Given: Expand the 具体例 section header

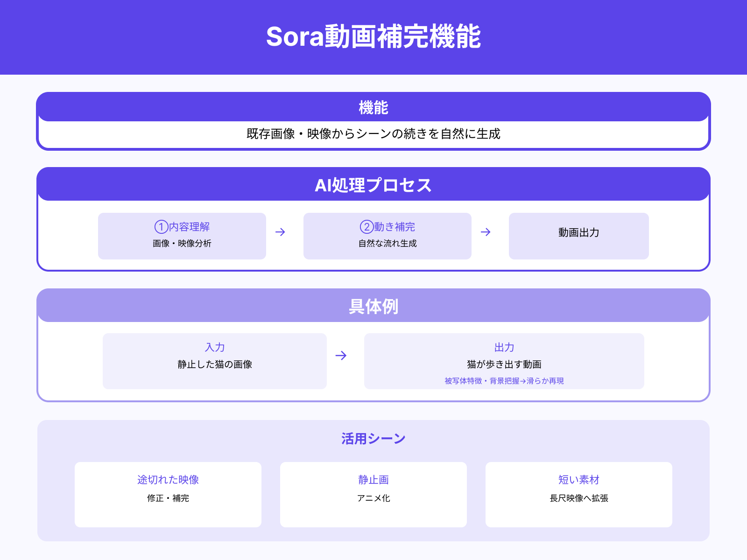Looking at the screenshot, I should point(373,308).
